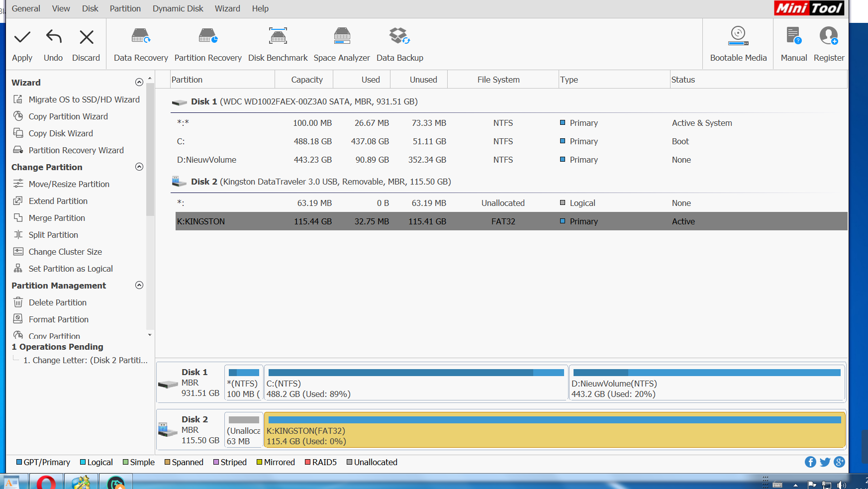Sort by the Capacity column header

coord(306,80)
